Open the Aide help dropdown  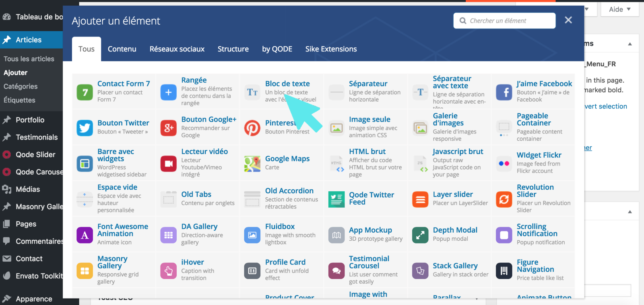pos(620,9)
